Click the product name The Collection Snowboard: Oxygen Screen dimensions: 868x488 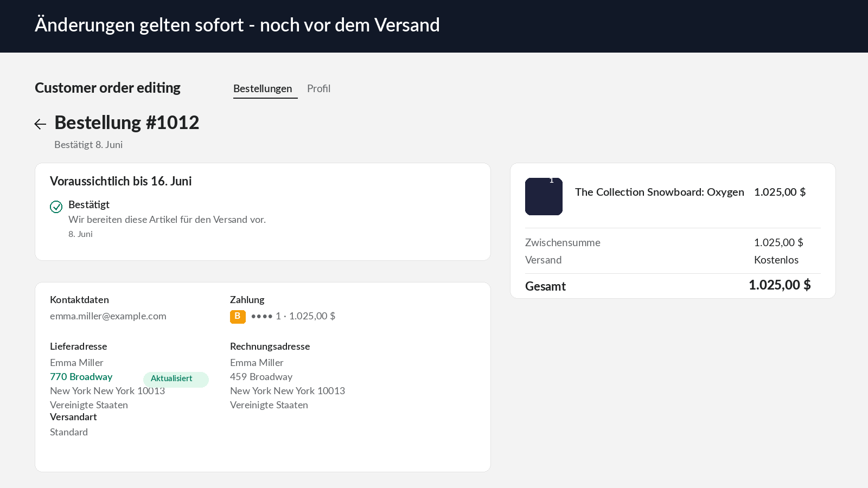[660, 192]
